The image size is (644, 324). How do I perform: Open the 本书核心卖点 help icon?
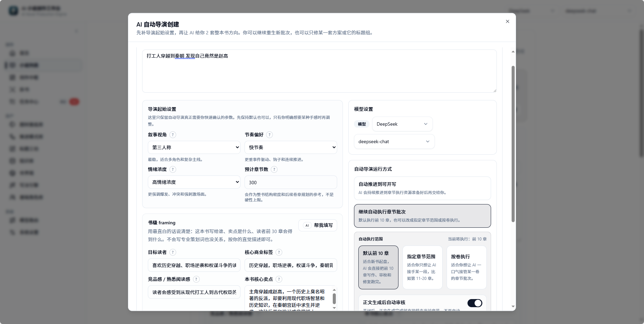[x=279, y=279]
